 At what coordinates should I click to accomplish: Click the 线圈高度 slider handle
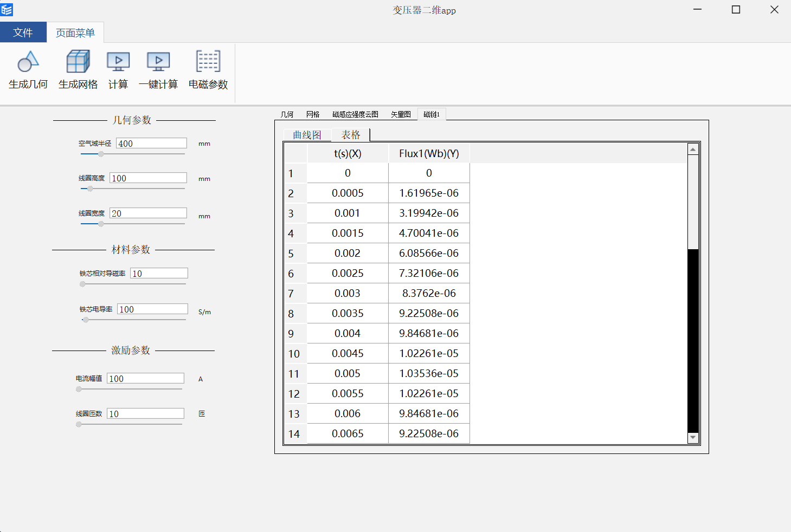click(90, 189)
